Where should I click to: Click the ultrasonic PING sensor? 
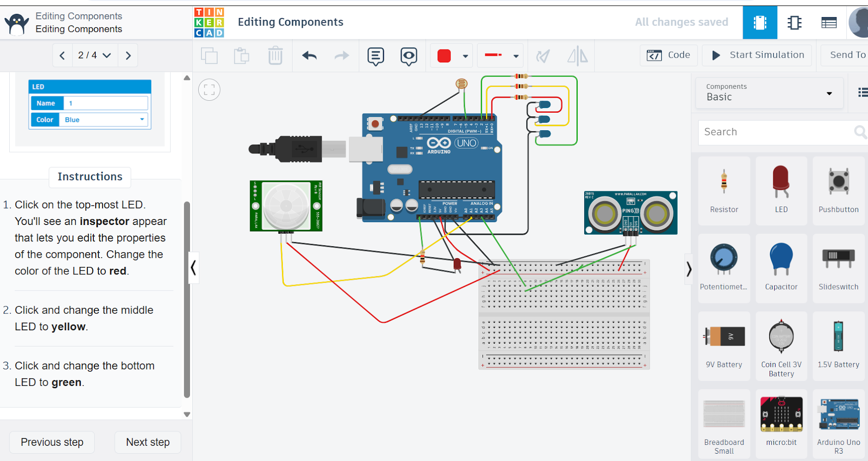click(x=630, y=213)
